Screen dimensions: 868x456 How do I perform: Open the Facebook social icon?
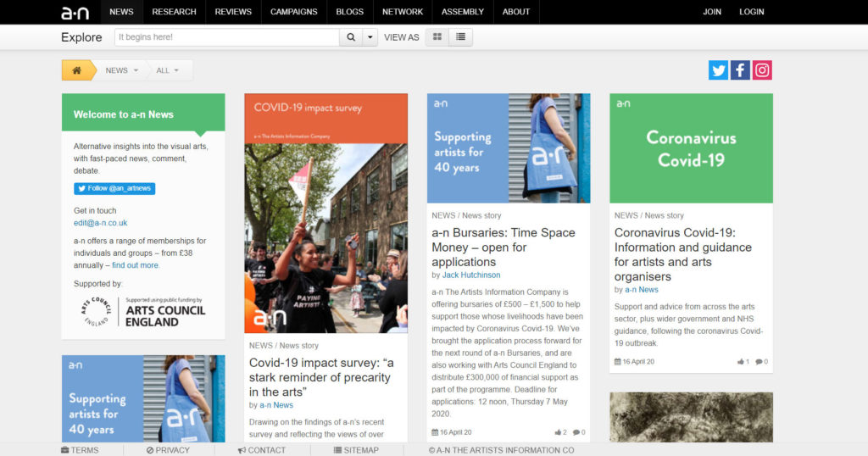(x=740, y=70)
